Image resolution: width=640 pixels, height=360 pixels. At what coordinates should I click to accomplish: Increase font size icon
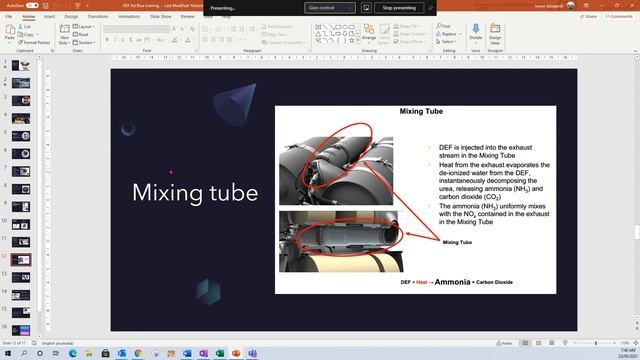click(174, 29)
